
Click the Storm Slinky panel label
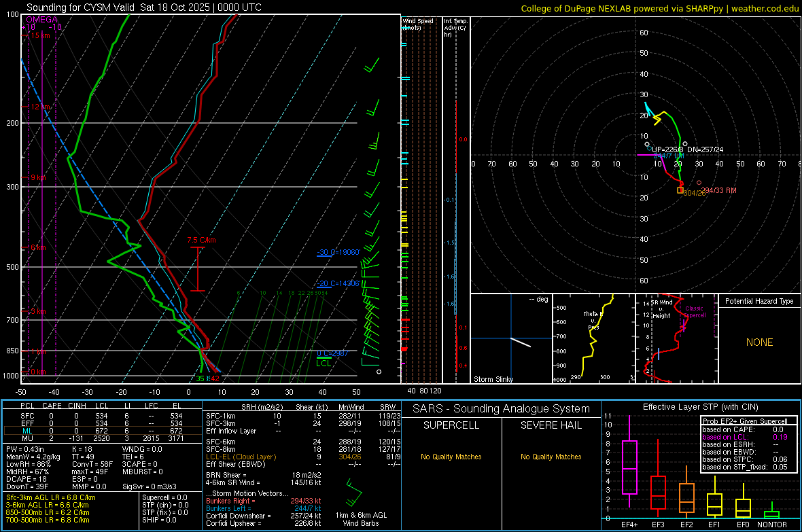pos(493,379)
